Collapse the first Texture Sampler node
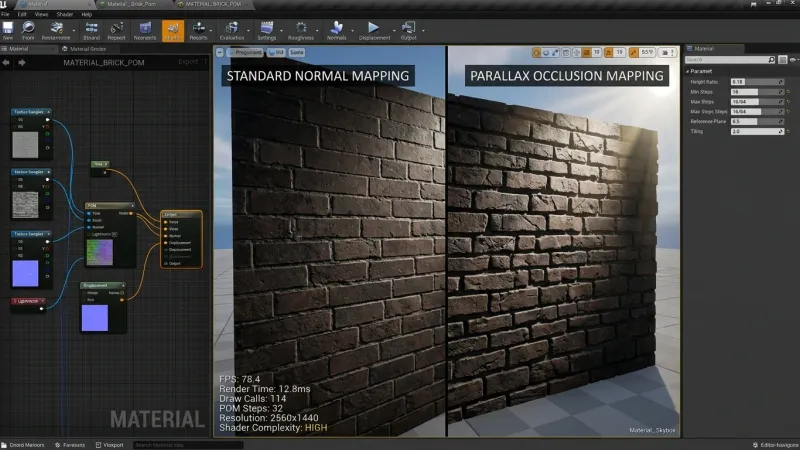 [48, 112]
